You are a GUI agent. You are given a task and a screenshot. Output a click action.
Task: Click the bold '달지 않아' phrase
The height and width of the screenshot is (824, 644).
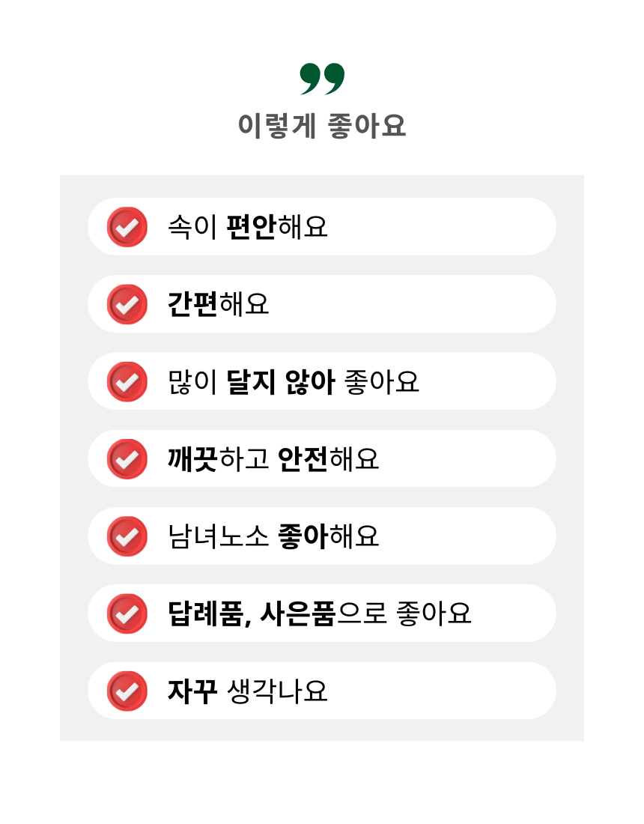point(279,381)
